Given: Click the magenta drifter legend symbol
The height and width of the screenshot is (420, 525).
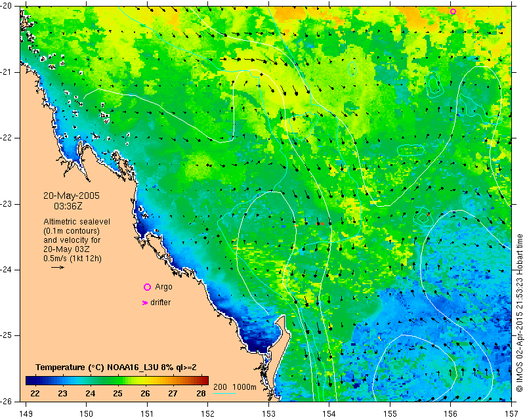Looking at the screenshot, I should pos(145,303).
